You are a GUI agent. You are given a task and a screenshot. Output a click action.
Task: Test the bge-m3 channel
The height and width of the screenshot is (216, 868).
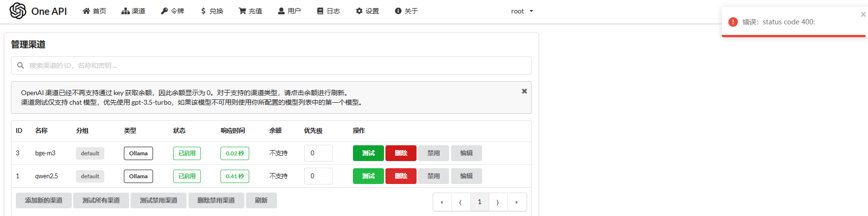(368, 153)
